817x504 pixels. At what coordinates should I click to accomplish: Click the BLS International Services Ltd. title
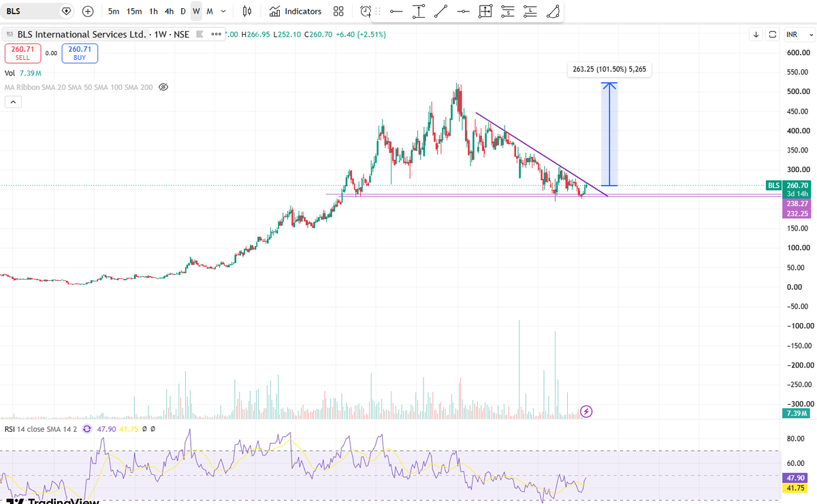[81, 35]
